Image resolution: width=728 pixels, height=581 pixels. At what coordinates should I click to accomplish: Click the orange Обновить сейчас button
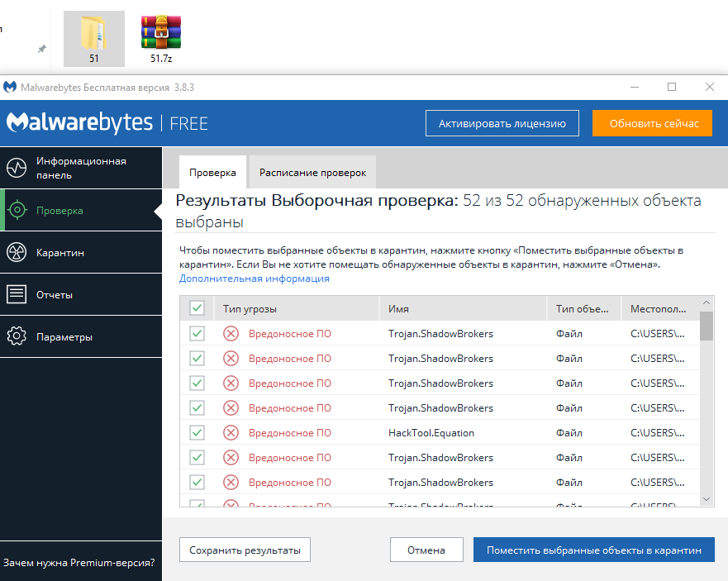pyautogui.click(x=652, y=123)
